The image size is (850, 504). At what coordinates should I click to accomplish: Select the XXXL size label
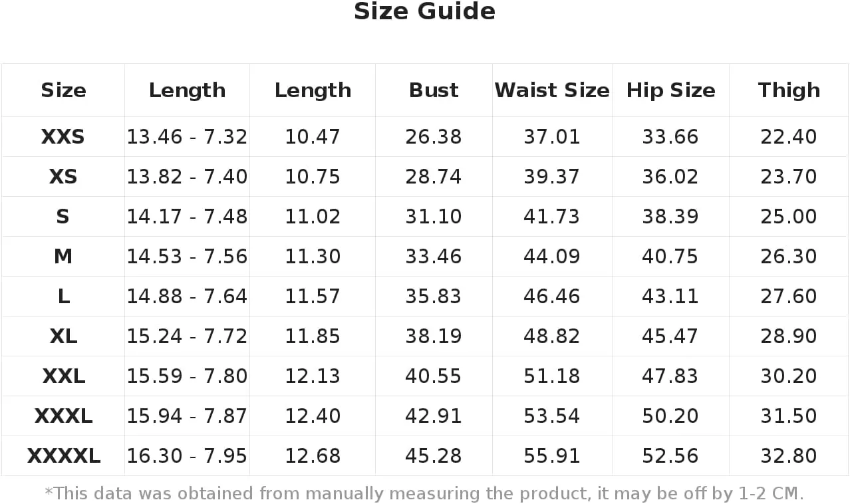[x=63, y=416]
